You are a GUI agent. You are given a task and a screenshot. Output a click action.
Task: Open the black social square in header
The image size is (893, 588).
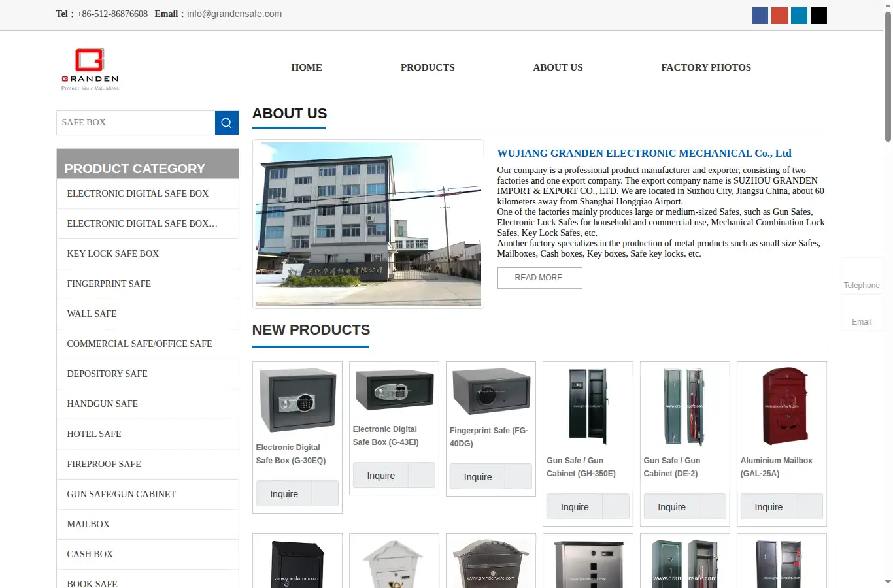(x=818, y=15)
